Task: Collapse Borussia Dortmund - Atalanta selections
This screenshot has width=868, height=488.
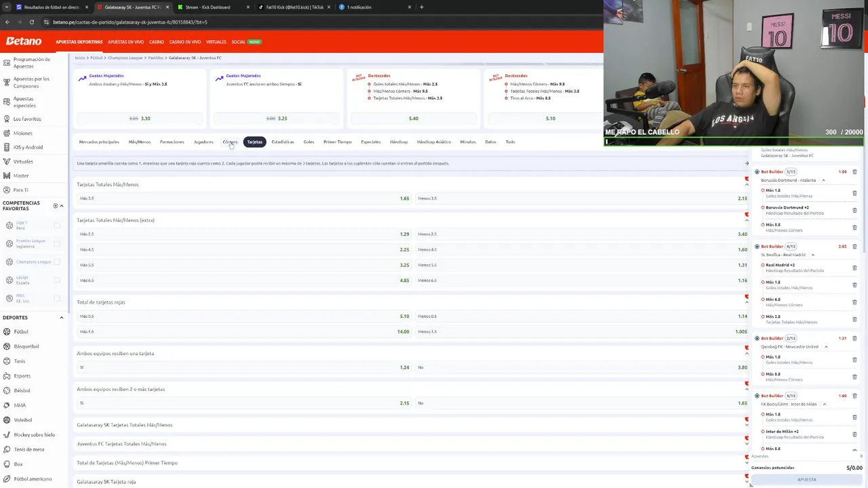Action: coord(823,180)
